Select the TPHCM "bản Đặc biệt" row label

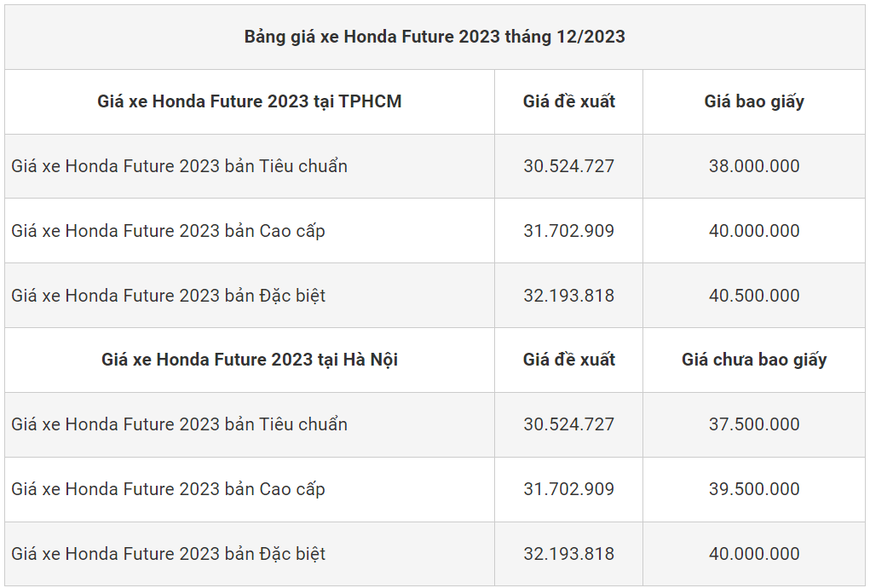tap(169, 296)
